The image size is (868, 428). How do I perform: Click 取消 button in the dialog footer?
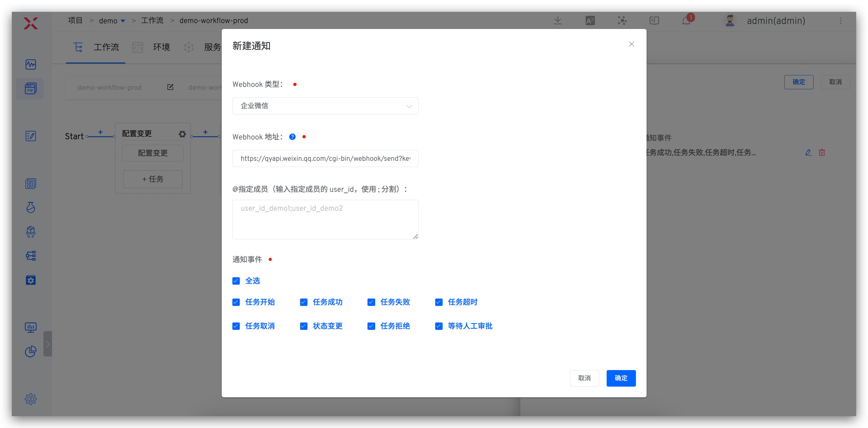click(584, 378)
